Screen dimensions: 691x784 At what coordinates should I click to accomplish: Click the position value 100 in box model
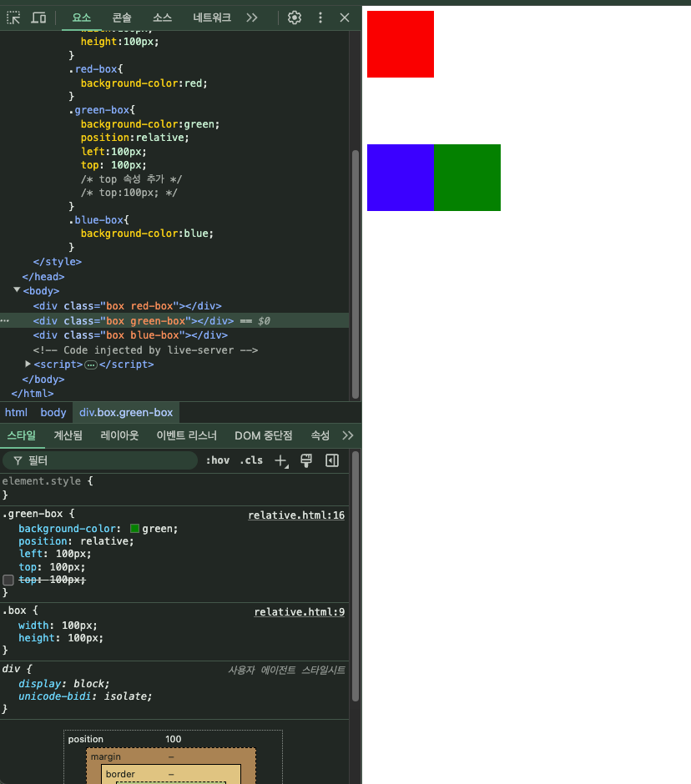(x=173, y=739)
